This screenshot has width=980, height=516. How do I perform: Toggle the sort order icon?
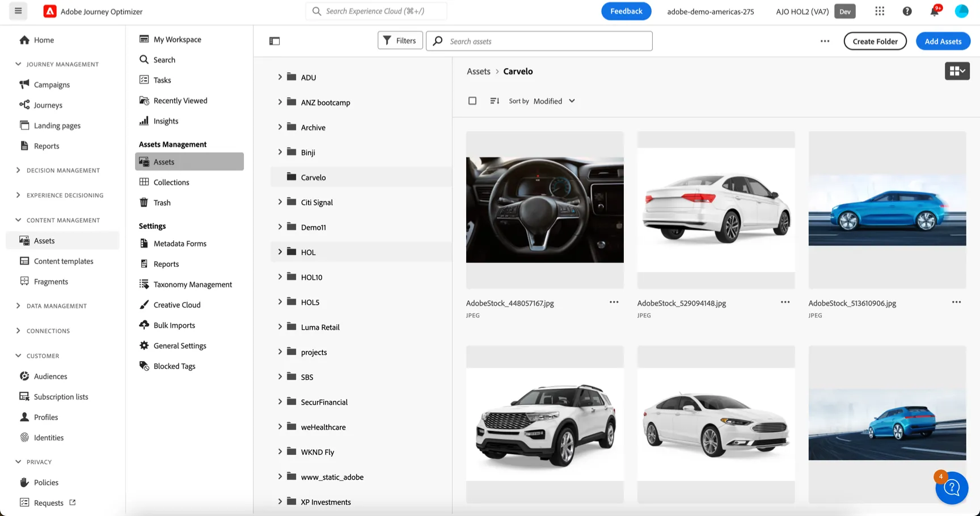(x=495, y=100)
